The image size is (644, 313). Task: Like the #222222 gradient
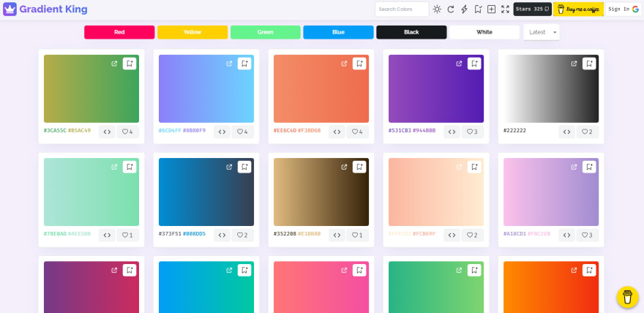pos(588,132)
